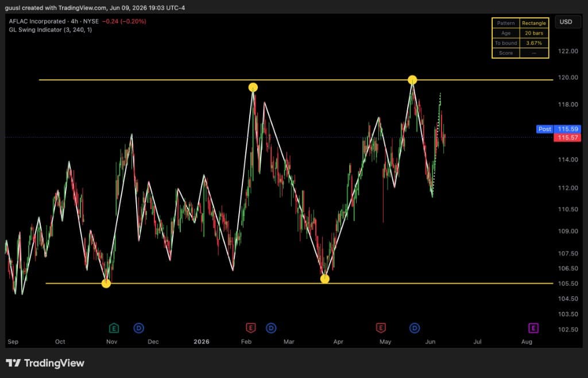Click the 'guusl created with TradingView.com' caption
Image resolution: width=588 pixels, height=378 pixels.
[x=56, y=8]
